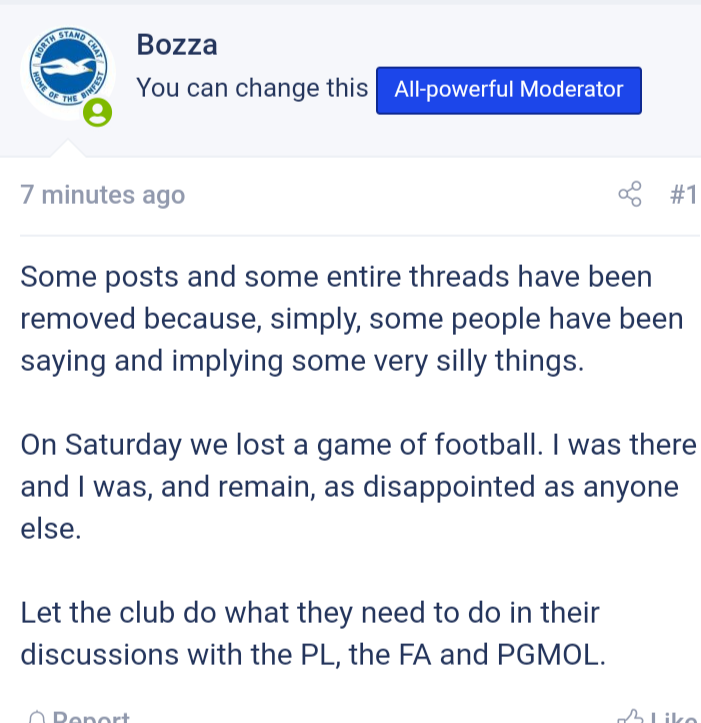
Task: Open the Bozza username profile link
Action: pos(177,45)
